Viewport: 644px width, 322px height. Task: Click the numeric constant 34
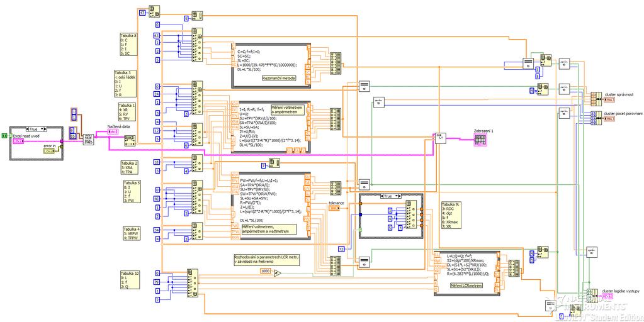pyautogui.click(x=157, y=230)
